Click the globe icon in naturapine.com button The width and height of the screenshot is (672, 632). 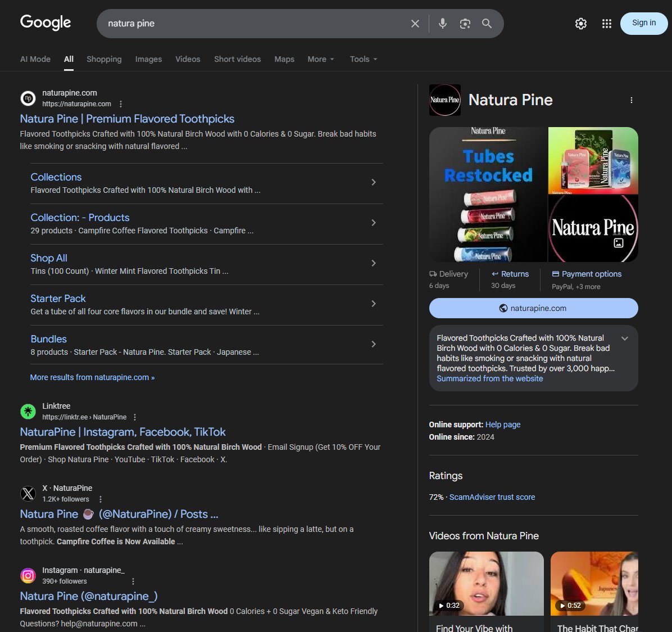tap(503, 308)
